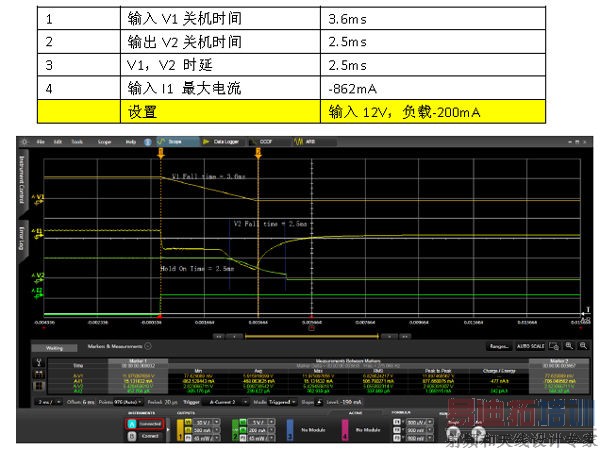The height and width of the screenshot is (450, 600).
Task: Open output 2 5 V/ scale dropdown
Action: [x=261, y=422]
